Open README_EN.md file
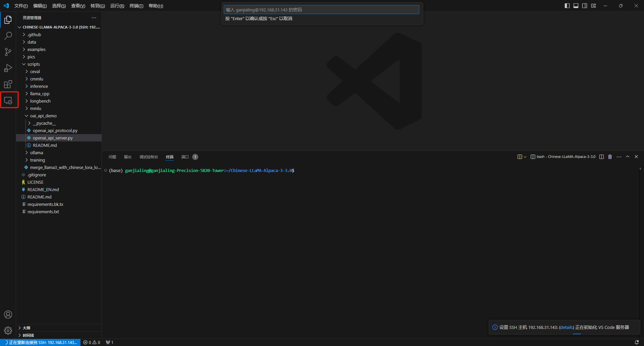 click(59, 189)
